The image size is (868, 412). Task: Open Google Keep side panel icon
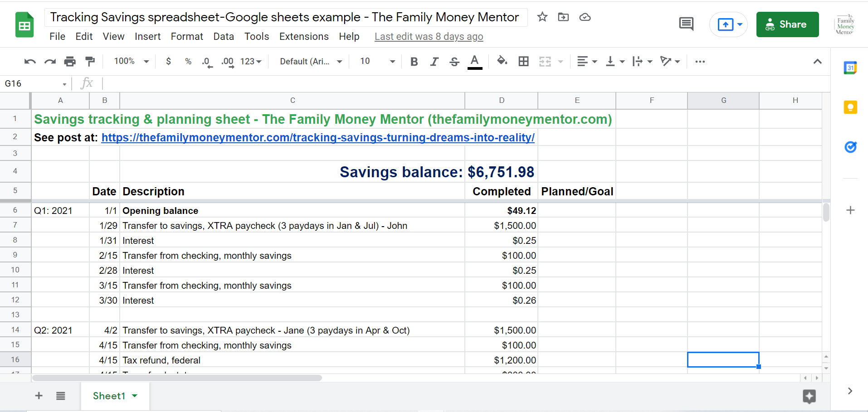(x=850, y=107)
